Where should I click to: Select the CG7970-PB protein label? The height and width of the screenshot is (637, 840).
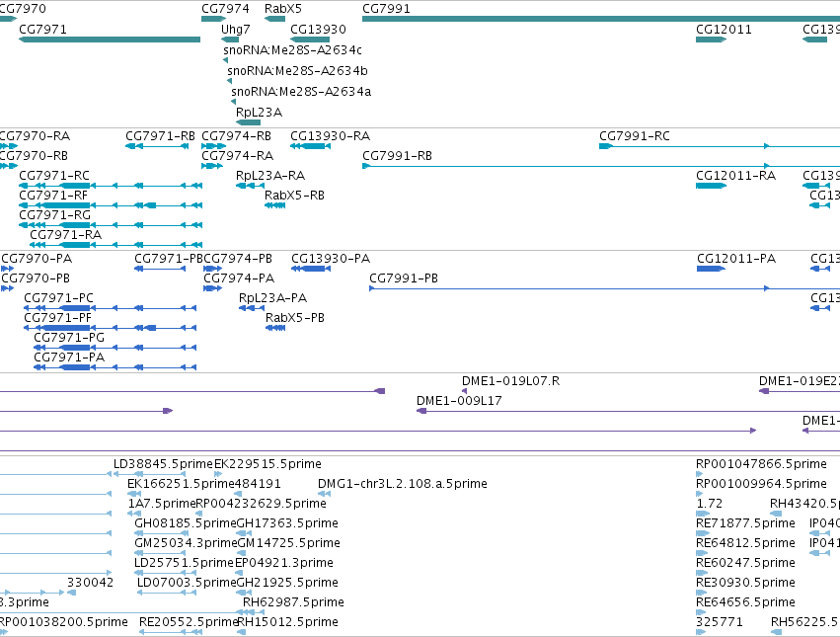pyautogui.click(x=36, y=279)
